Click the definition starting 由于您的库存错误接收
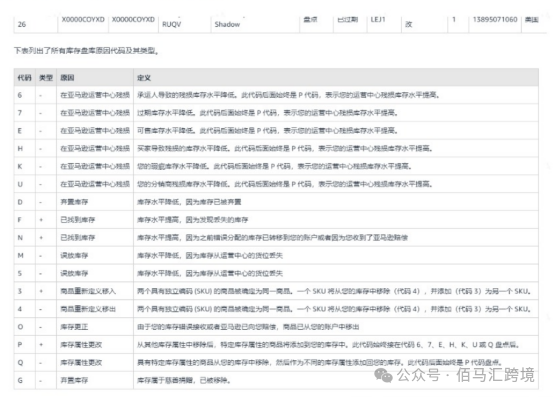The height and width of the screenshot is (397, 553). click(248, 327)
